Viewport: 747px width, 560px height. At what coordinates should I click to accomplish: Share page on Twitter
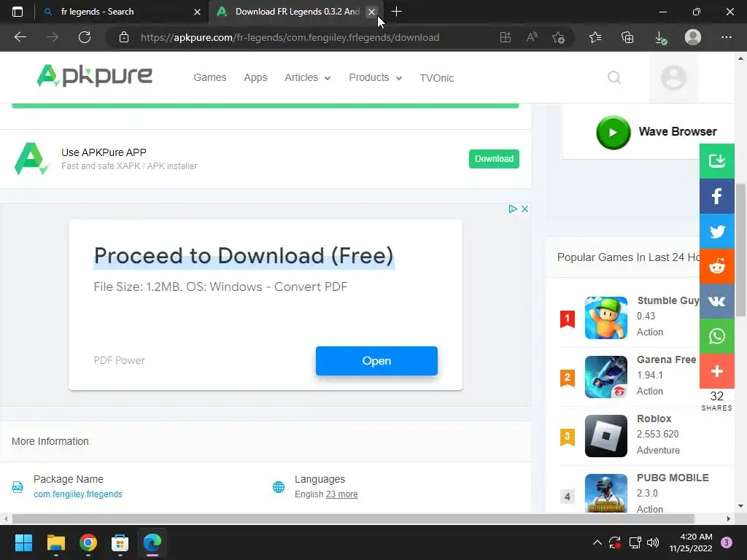(716, 231)
